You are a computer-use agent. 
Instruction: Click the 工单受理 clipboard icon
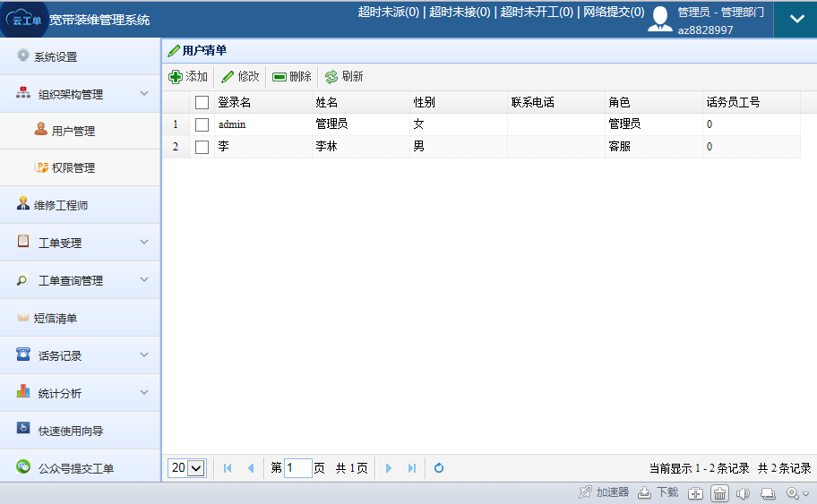click(23, 241)
